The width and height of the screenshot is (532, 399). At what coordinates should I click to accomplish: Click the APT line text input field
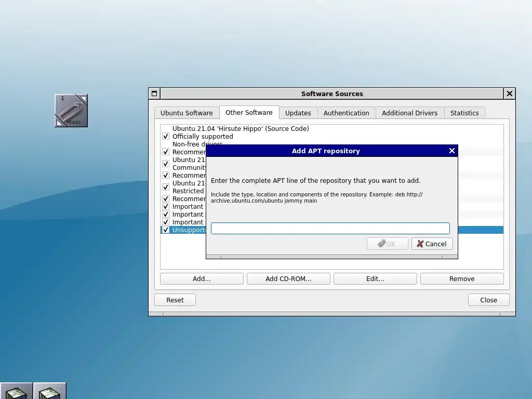point(330,229)
